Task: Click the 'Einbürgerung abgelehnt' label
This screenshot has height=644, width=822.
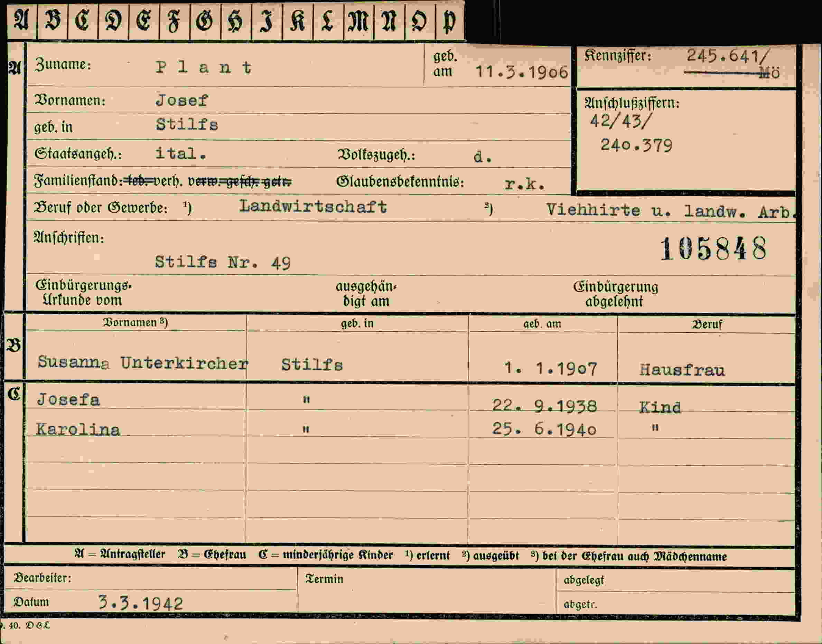Action: (616, 294)
